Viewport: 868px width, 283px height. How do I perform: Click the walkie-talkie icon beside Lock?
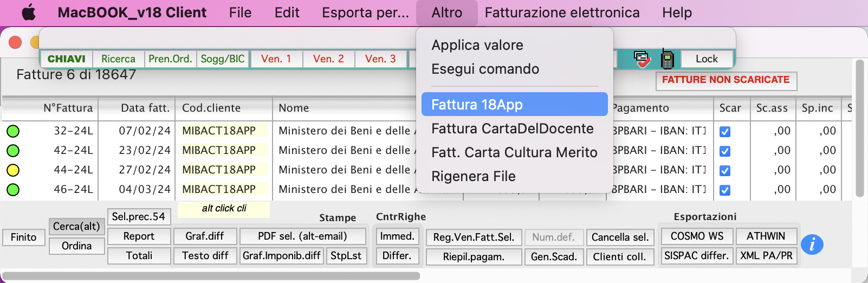click(667, 59)
